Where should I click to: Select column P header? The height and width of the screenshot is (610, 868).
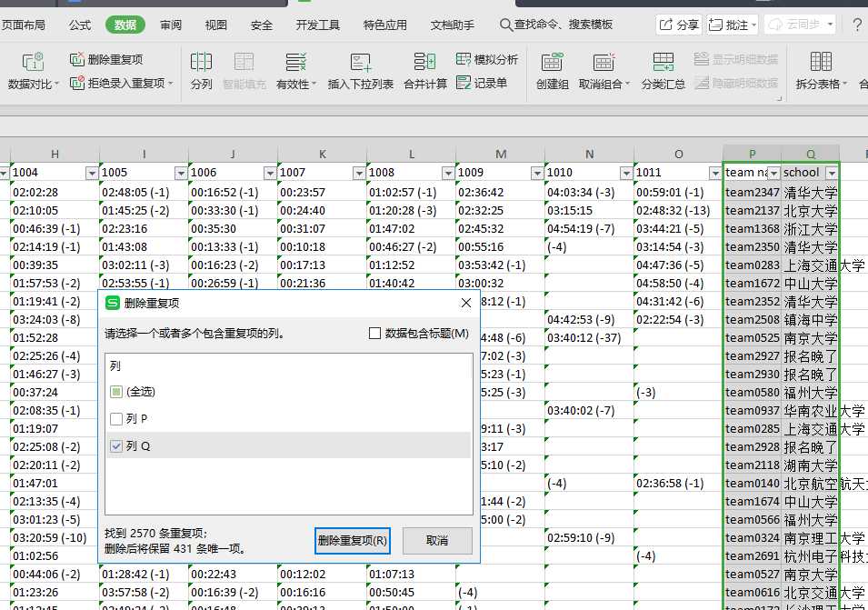click(752, 155)
